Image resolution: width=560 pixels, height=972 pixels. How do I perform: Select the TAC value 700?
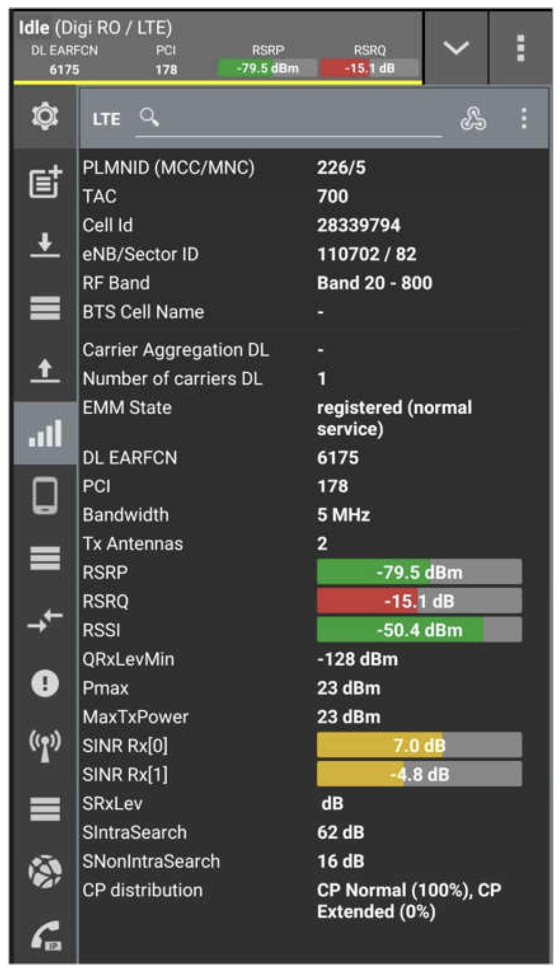point(333,196)
